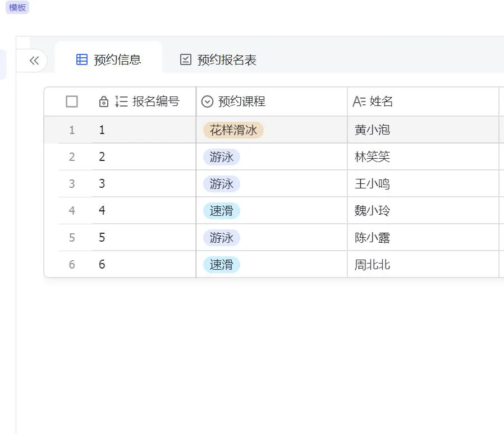Click the single-select icon in 预约课程 header
Screen dimensions: 504x434
coord(207,101)
